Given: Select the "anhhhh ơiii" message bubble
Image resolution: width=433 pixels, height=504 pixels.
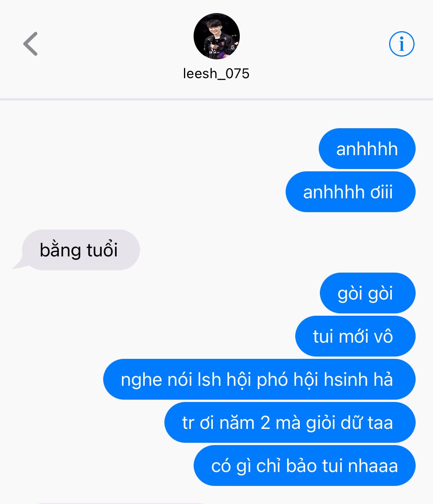Looking at the screenshot, I should click(x=350, y=192).
